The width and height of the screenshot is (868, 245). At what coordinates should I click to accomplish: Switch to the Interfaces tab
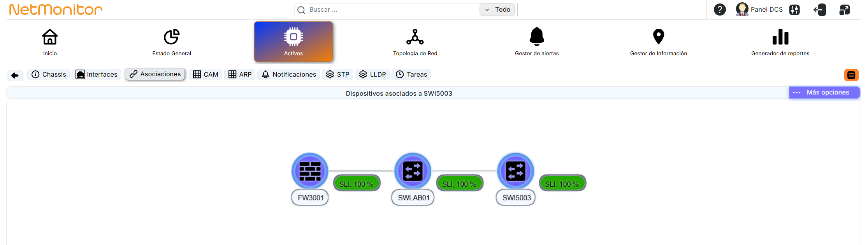tap(96, 74)
